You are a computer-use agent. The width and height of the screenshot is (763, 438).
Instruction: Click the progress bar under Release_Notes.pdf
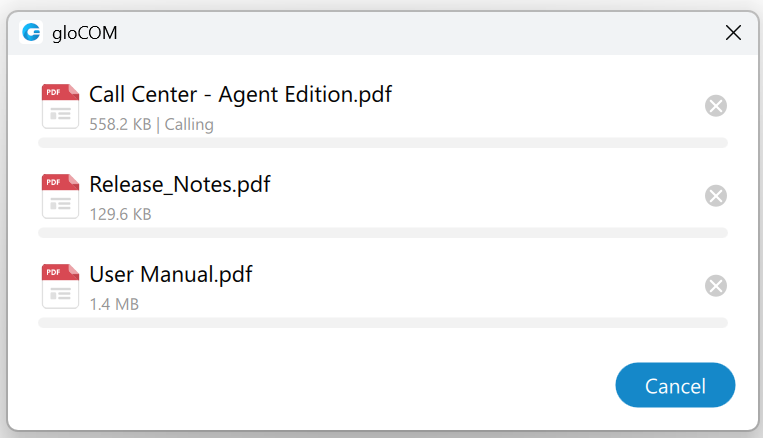(x=382, y=233)
